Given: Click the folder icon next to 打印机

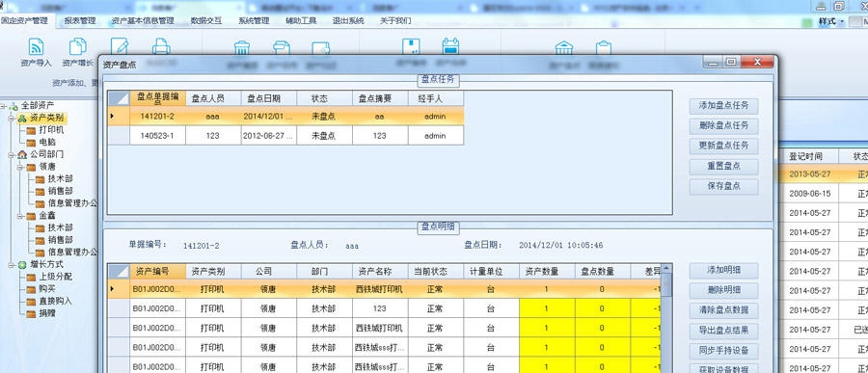Looking at the screenshot, I should coord(31,131).
